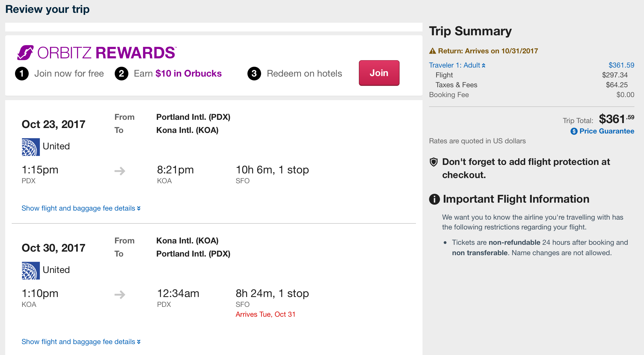644x355 pixels.
Task: Click the outbound flight arrow icon
Action: point(120,171)
